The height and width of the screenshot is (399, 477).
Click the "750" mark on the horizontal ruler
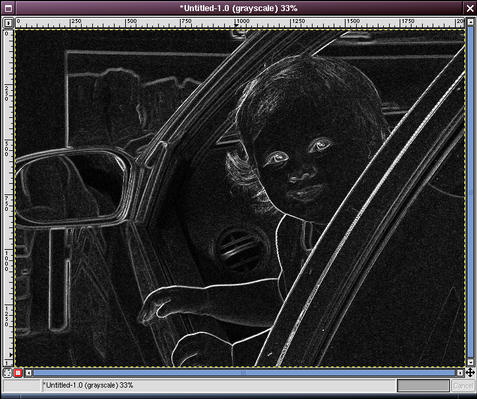186,21
